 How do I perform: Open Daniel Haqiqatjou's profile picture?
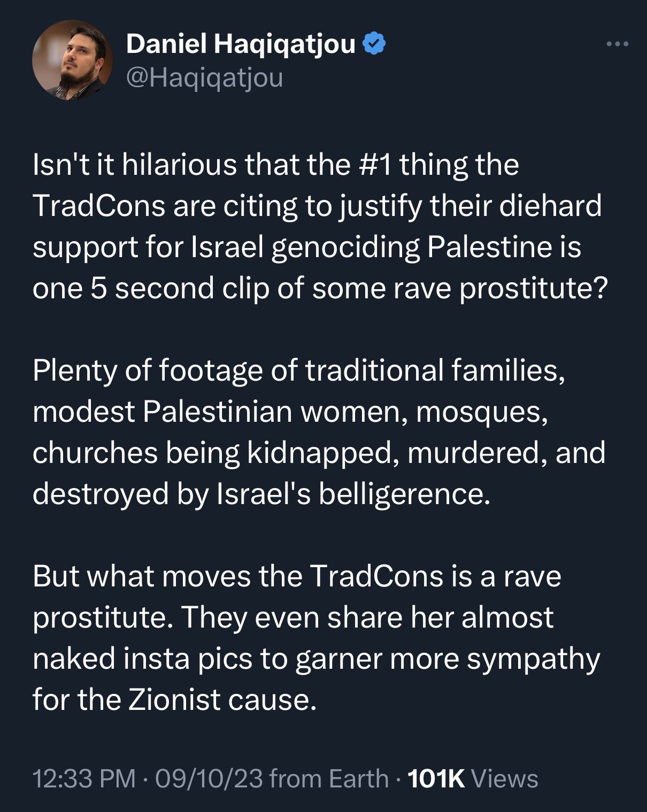coord(72,60)
